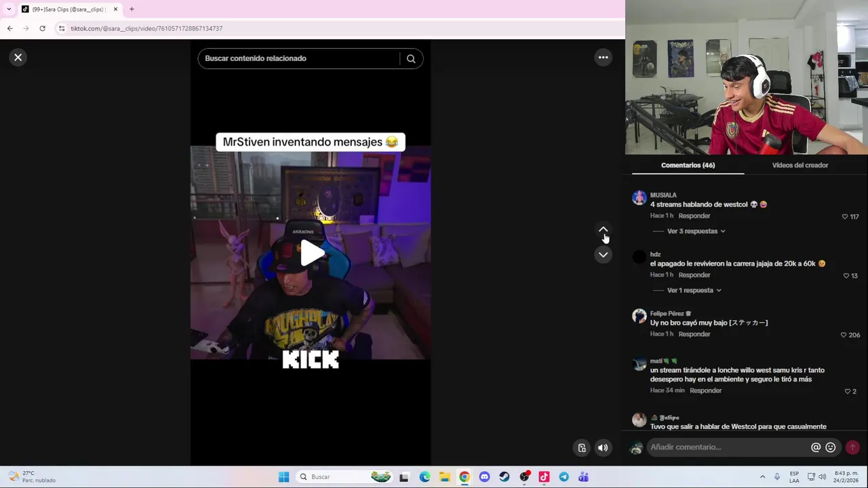Click 'Responder' on Felipe Pérez's comment
This screenshot has width=868, height=488.
[x=694, y=333]
